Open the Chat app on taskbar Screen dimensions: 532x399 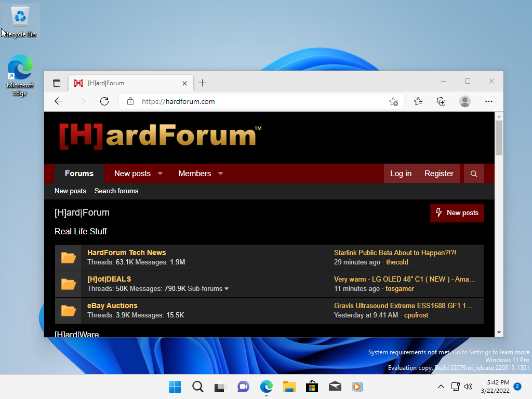pyautogui.click(x=243, y=387)
